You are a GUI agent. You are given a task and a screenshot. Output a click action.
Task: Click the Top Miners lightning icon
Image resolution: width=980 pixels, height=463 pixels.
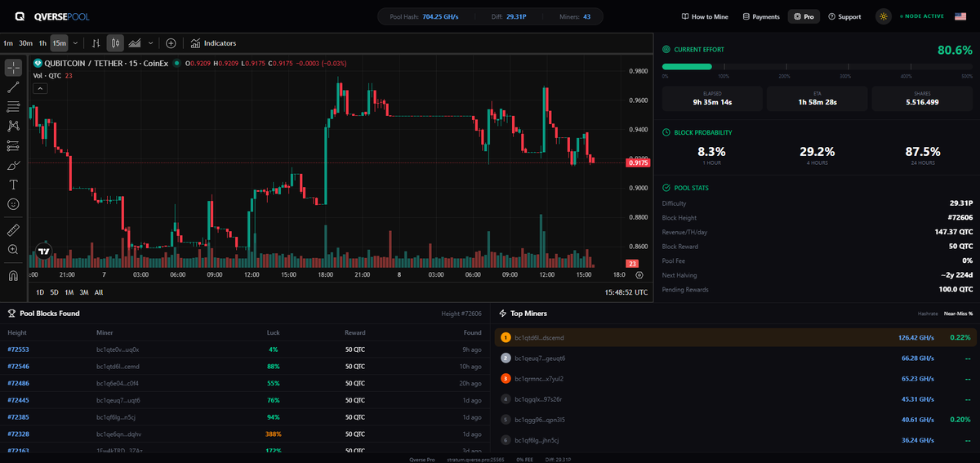pos(503,313)
